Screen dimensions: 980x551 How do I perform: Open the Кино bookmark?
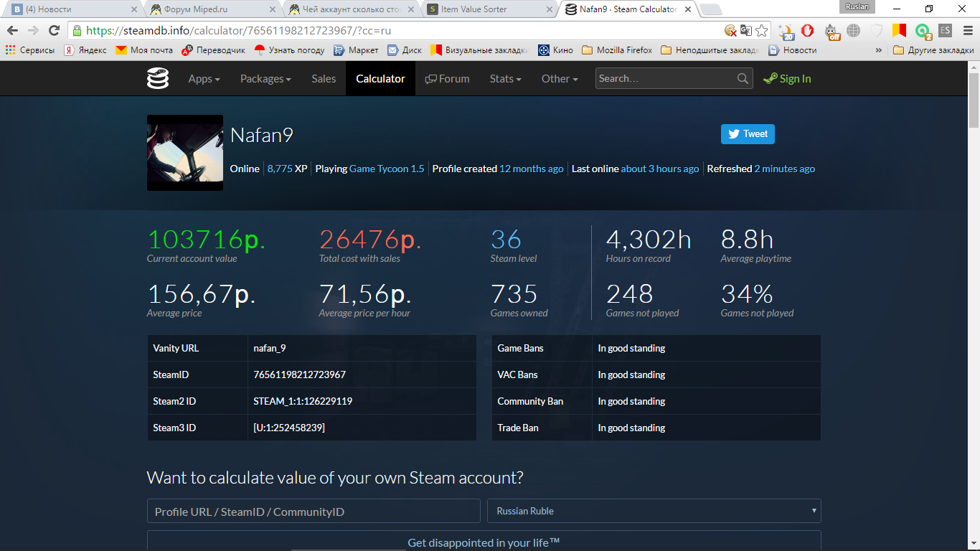(555, 50)
